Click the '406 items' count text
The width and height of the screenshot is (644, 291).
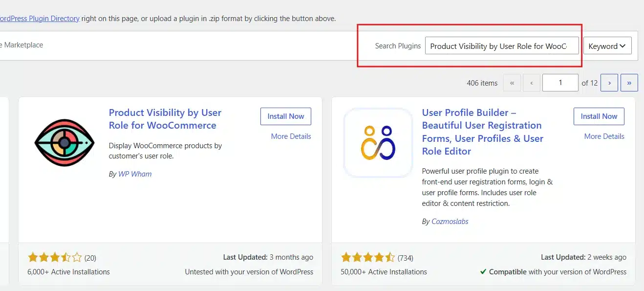point(482,83)
